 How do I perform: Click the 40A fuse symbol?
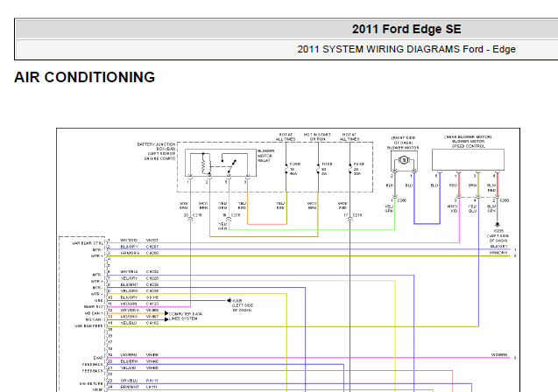286,169
